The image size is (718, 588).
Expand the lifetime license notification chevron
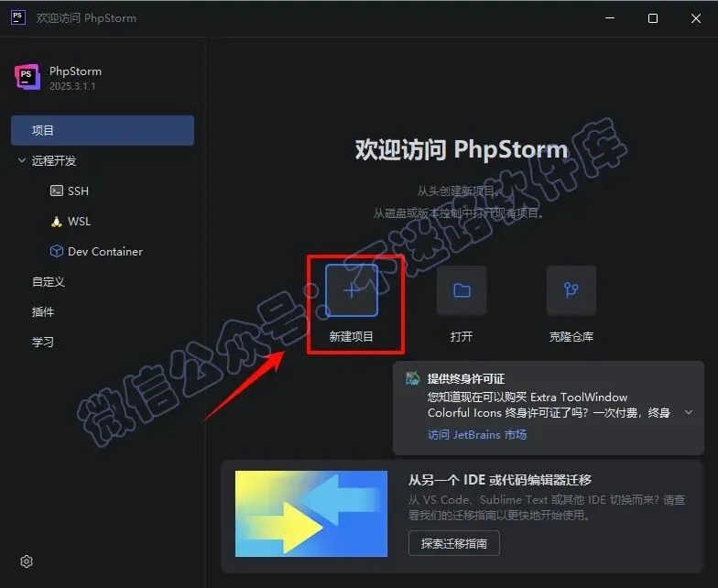click(689, 412)
